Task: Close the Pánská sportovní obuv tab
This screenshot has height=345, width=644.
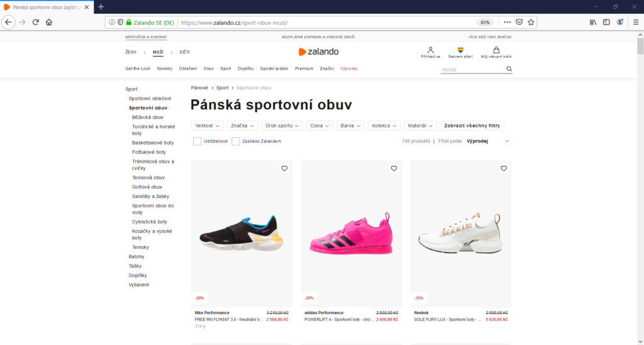Action: click(87, 7)
